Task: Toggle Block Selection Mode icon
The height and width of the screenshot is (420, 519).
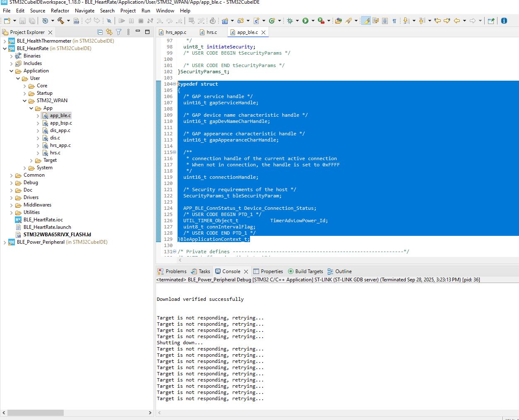Action: point(385,21)
